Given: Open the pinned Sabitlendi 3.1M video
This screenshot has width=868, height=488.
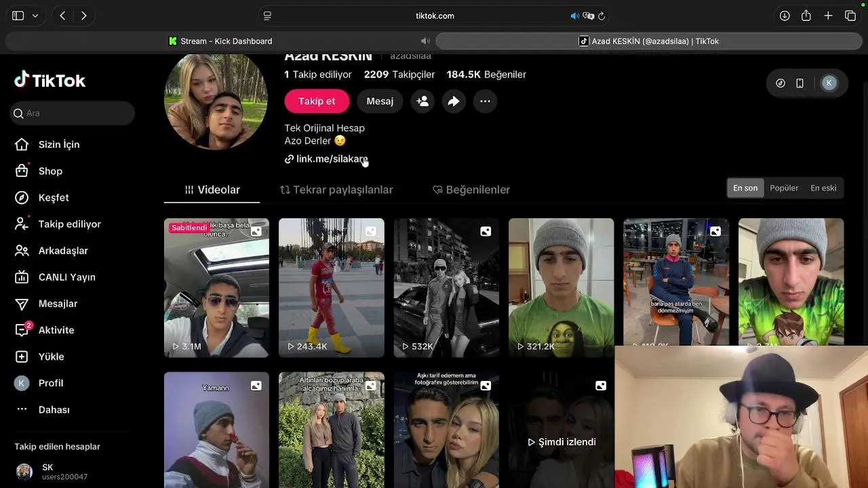Looking at the screenshot, I should (216, 287).
